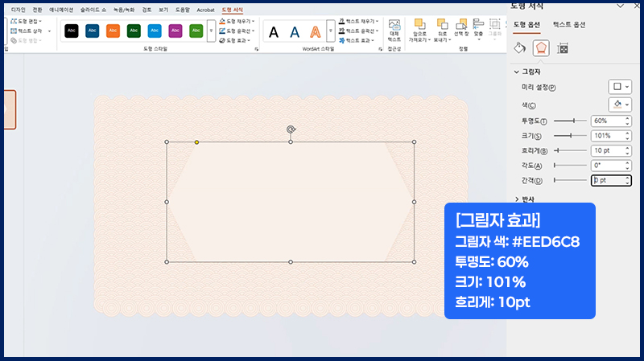
Task: Open the 텍스트 윤곽선 menu
Action: point(358,31)
